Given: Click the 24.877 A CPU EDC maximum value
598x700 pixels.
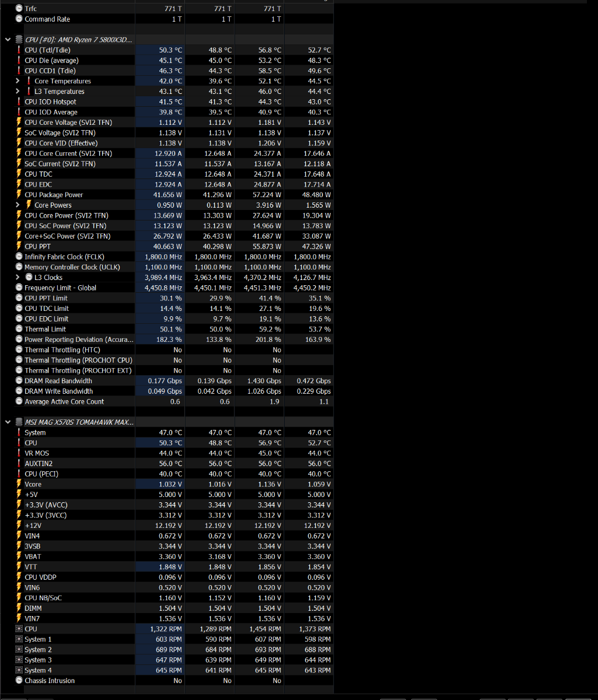Looking at the screenshot, I should (x=265, y=184).
